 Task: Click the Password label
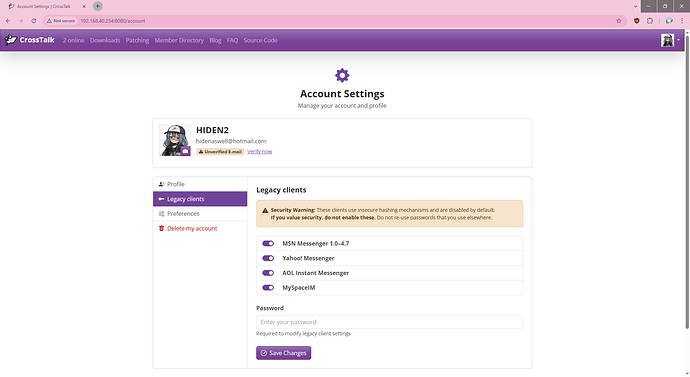coord(270,308)
